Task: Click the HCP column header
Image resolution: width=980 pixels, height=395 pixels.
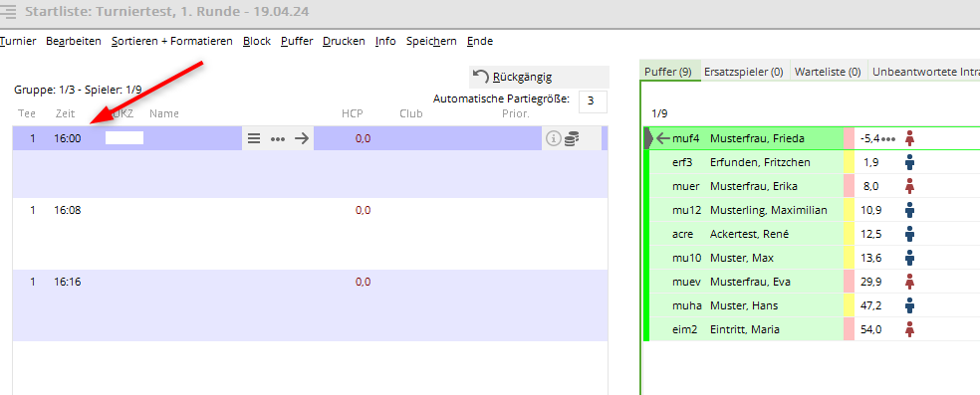Action: 353,113
